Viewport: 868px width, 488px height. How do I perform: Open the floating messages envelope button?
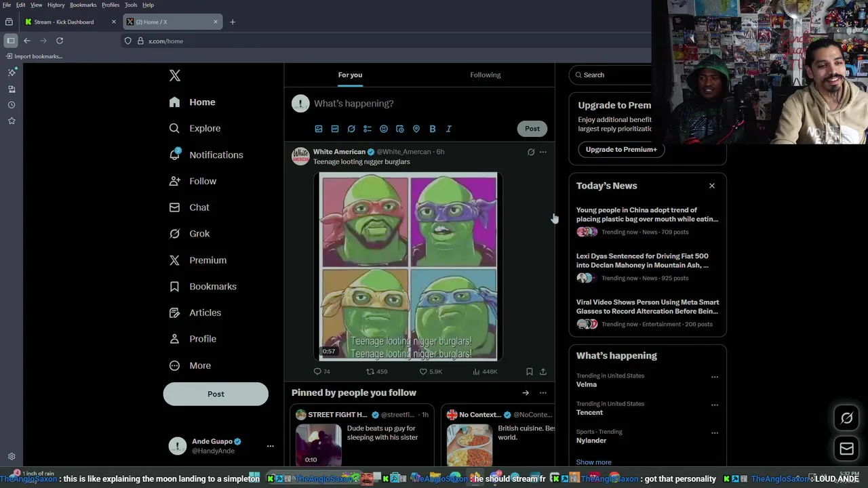coord(846,449)
